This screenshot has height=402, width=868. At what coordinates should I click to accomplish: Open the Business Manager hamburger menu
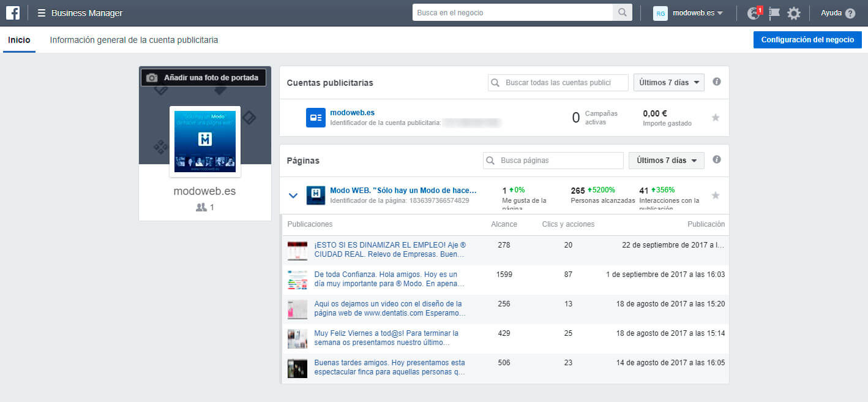coord(42,13)
